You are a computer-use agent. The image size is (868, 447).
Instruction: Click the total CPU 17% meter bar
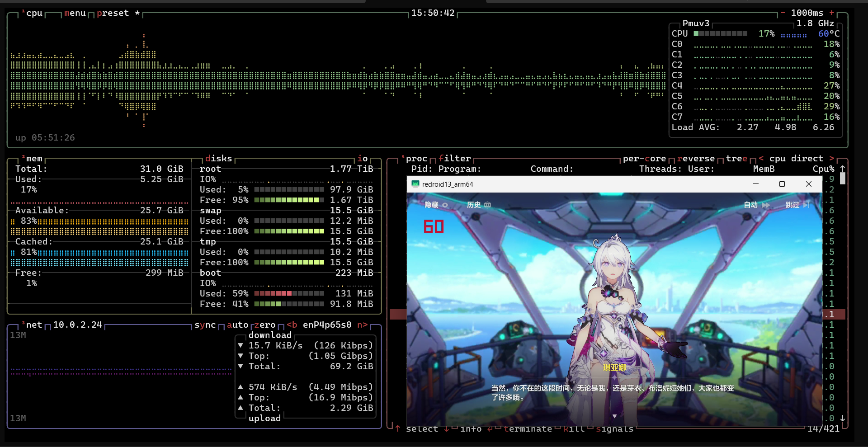pos(721,33)
